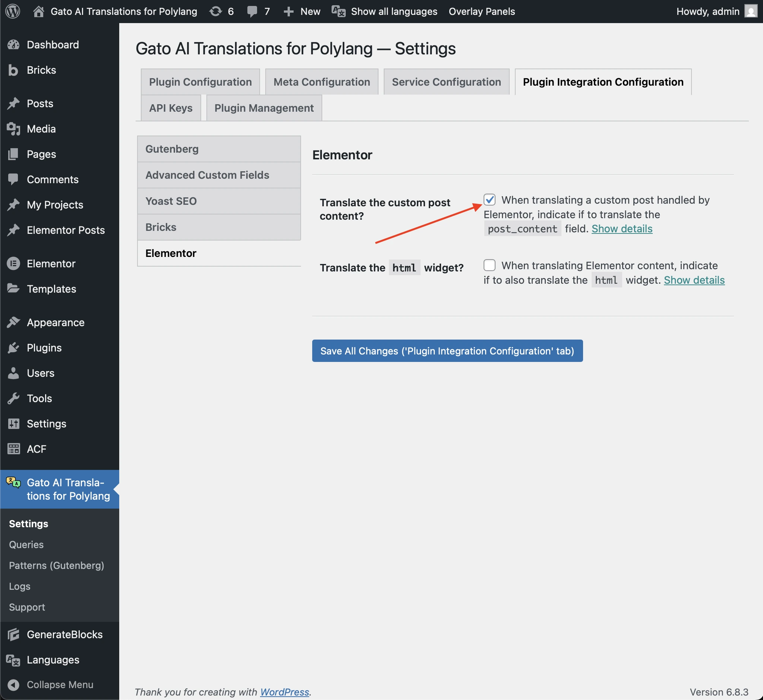Open pending updates via the refresh icon
Screen dimensions: 763x700
(x=216, y=12)
